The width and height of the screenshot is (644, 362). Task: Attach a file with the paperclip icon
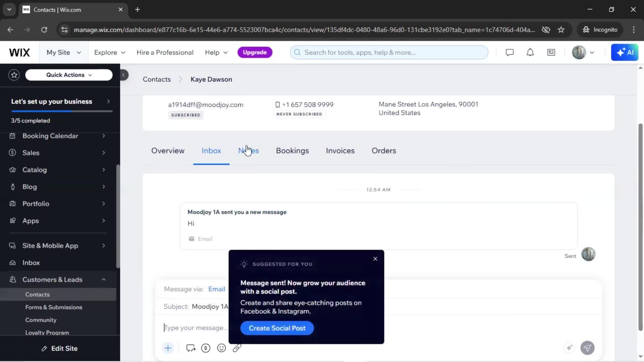pos(237,348)
